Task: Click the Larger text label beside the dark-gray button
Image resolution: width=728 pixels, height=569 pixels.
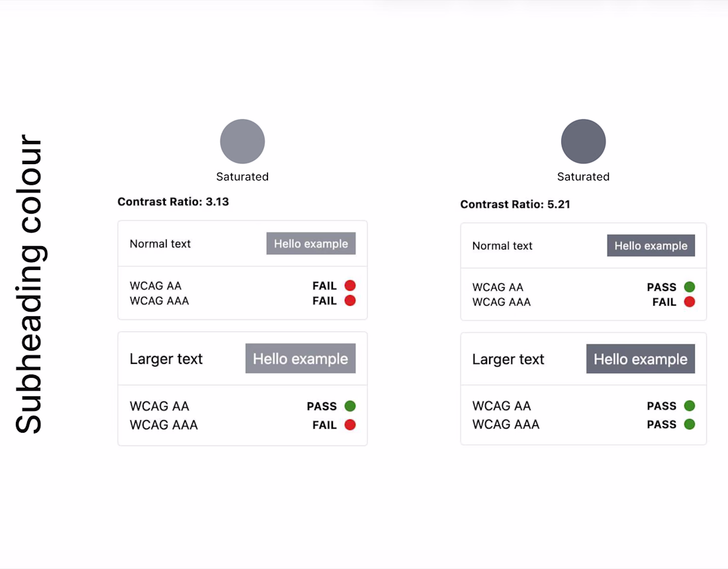Action: pos(508,359)
